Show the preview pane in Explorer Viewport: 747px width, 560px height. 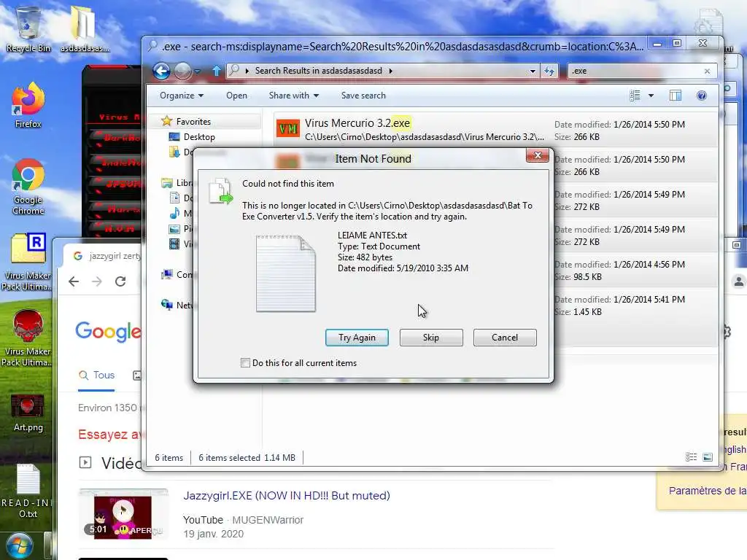coord(675,96)
